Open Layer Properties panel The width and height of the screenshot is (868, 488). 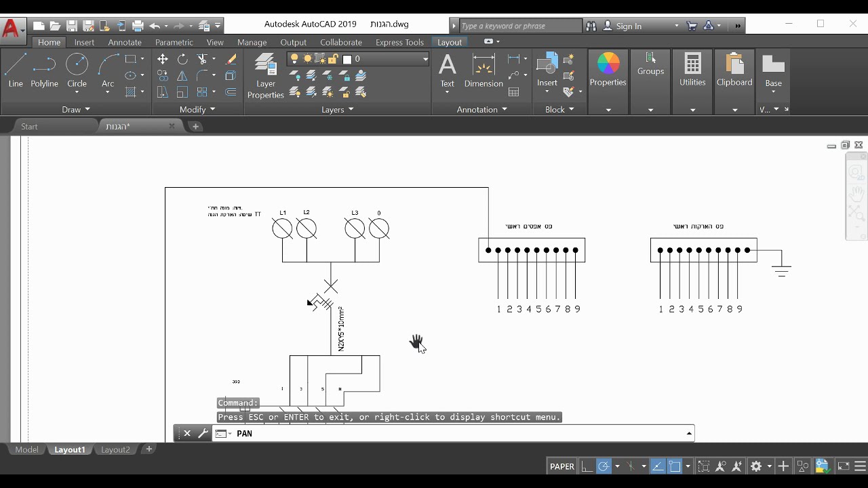[x=265, y=76]
